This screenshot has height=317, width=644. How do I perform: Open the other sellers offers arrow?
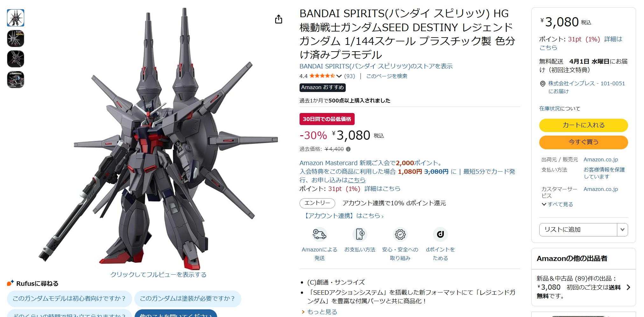[x=628, y=287]
